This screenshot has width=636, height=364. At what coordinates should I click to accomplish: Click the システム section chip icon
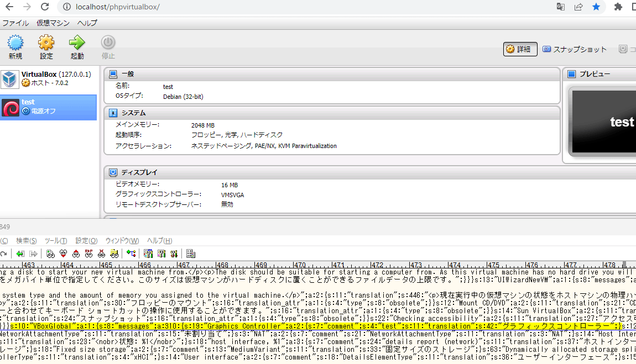pyautogui.click(x=113, y=113)
